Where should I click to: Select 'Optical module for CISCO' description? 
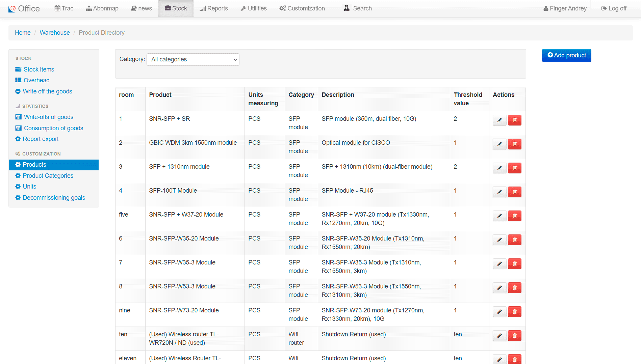coord(356,143)
